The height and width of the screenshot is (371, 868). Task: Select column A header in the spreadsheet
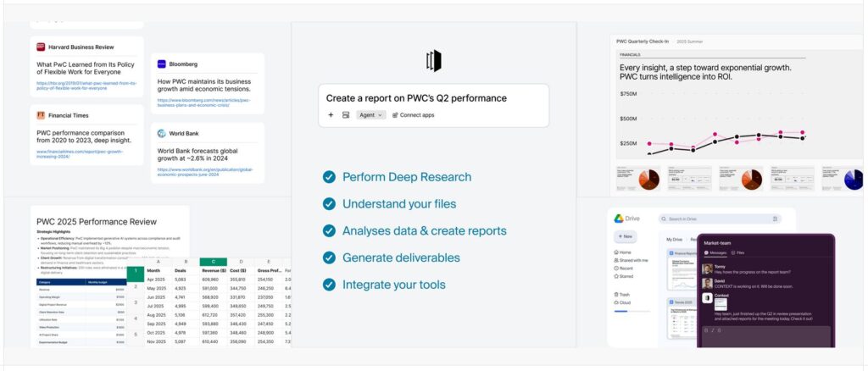[x=158, y=262]
